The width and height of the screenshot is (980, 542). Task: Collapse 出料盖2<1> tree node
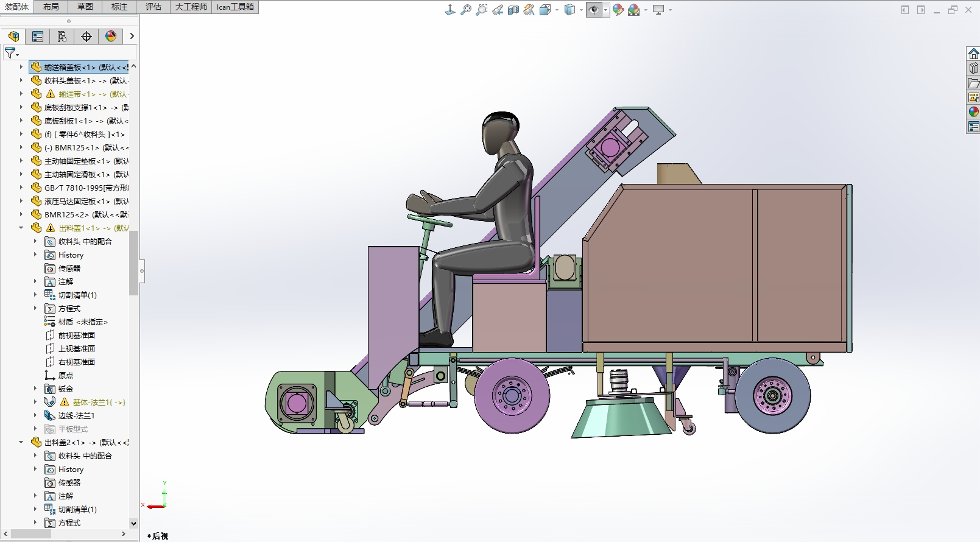point(21,442)
